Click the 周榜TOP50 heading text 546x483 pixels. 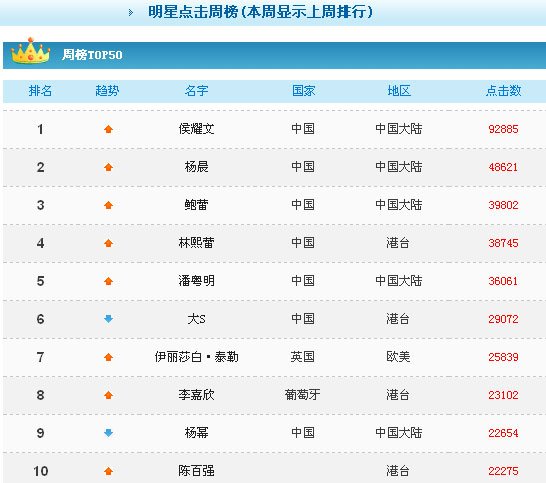[x=92, y=55]
